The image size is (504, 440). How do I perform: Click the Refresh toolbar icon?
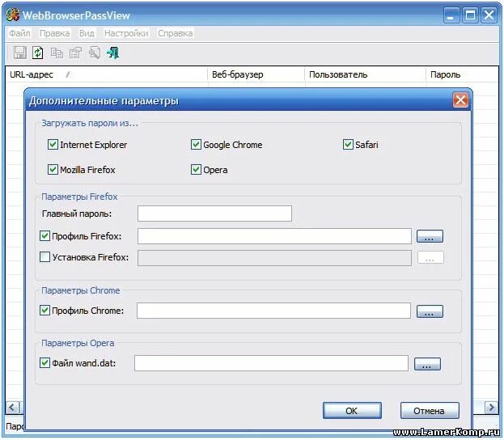(37, 53)
